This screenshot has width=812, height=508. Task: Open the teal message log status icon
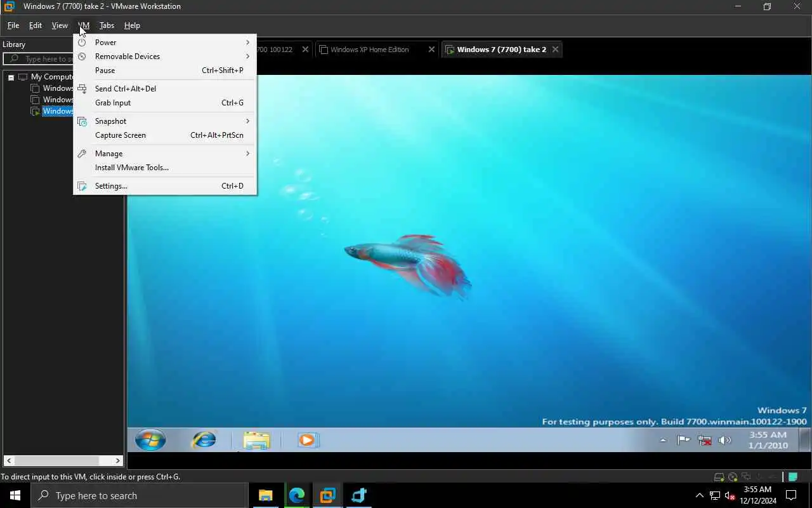coord(793,477)
